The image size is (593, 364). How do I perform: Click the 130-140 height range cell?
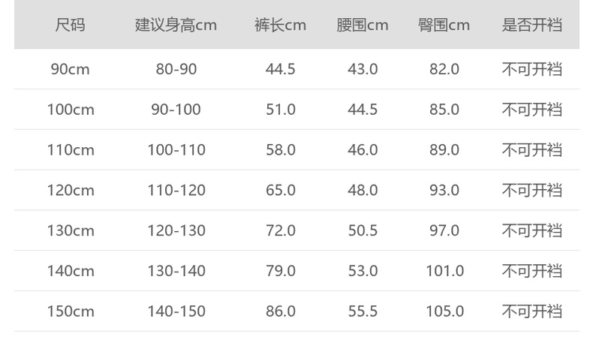point(176,271)
